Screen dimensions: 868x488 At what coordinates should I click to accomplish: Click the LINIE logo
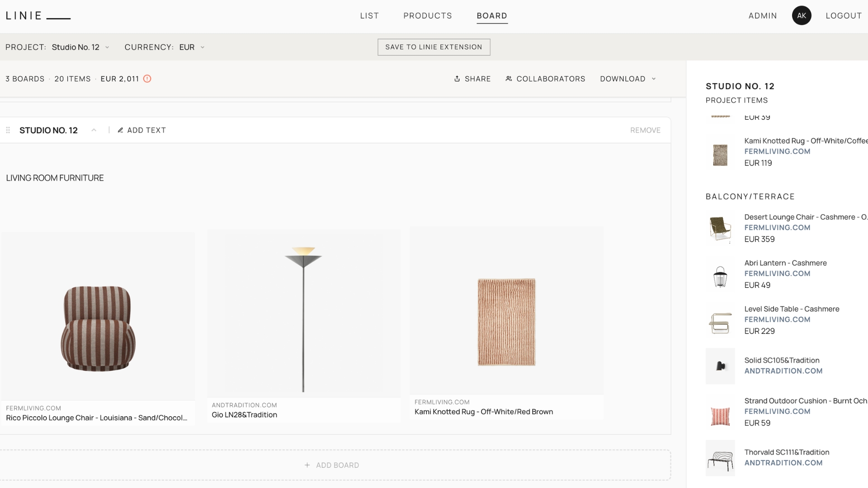[x=38, y=16]
